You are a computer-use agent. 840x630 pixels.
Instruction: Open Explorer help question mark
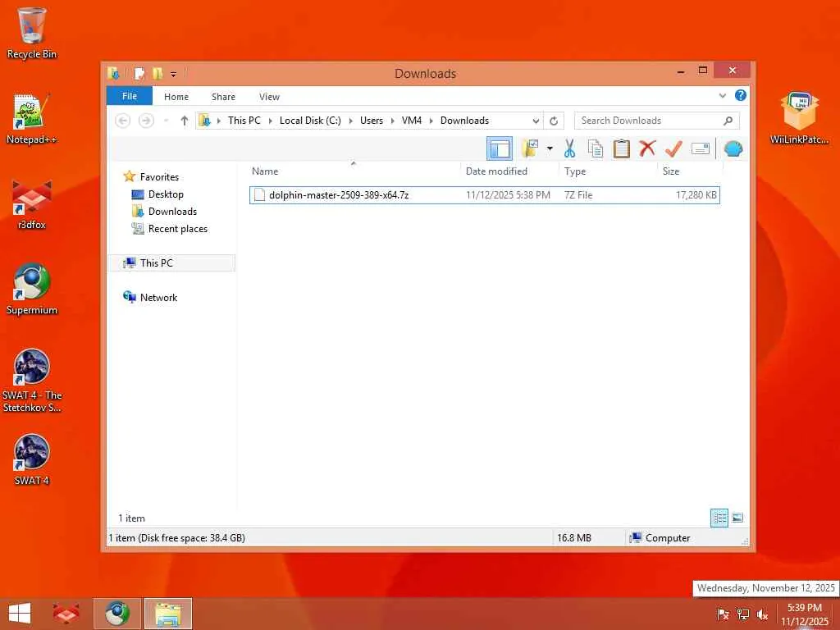click(741, 95)
